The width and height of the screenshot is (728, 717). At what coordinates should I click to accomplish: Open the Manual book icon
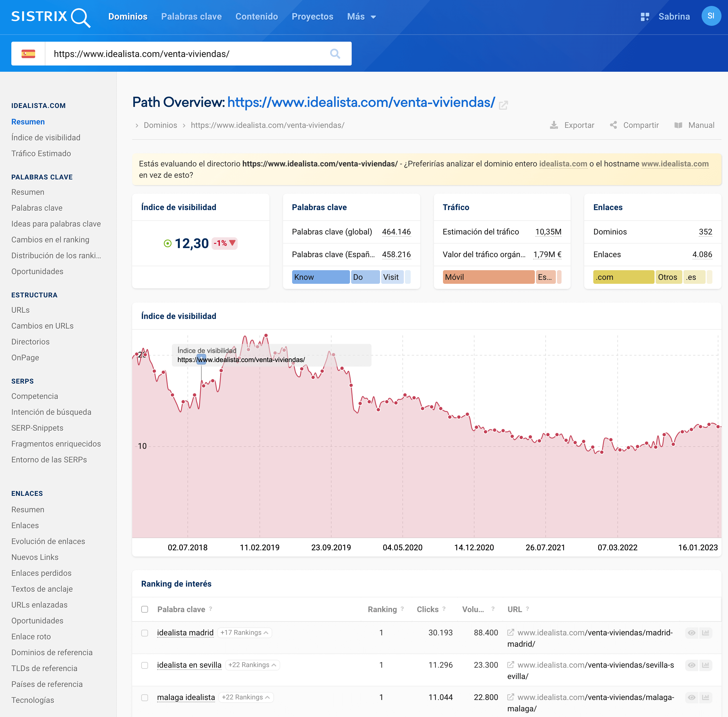(x=678, y=125)
